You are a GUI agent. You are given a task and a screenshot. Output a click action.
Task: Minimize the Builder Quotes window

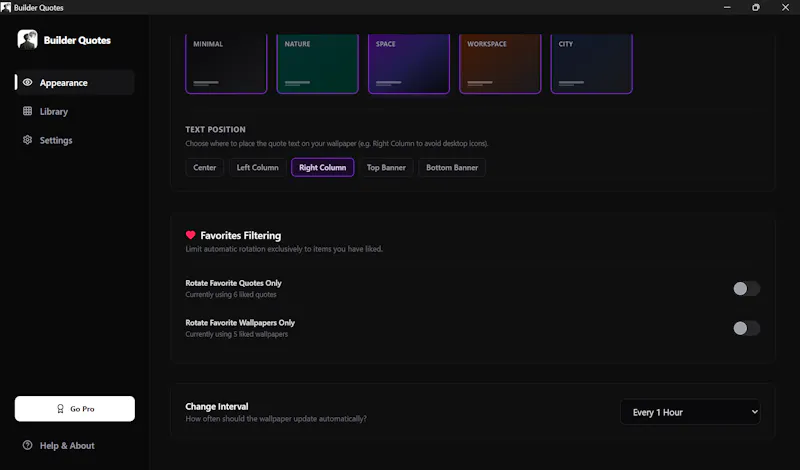coord(727,7)
